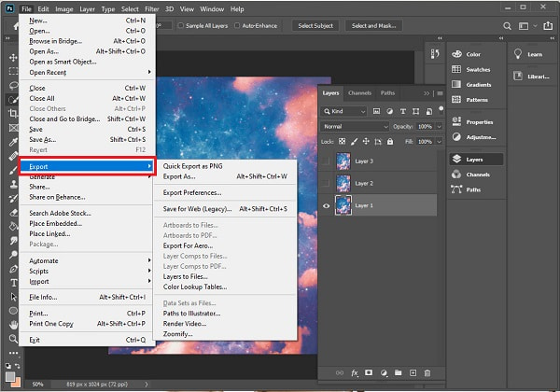Select the Crop tool
This screenshot has width=560, height=392.
[13, 114]
